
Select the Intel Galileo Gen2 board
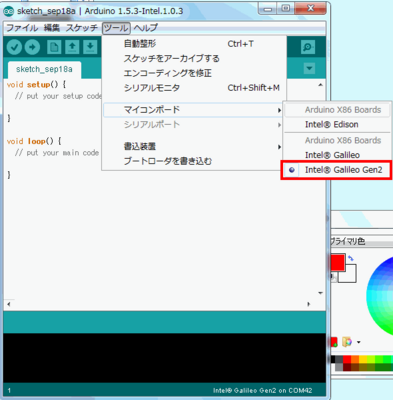(x=337, y=170)
